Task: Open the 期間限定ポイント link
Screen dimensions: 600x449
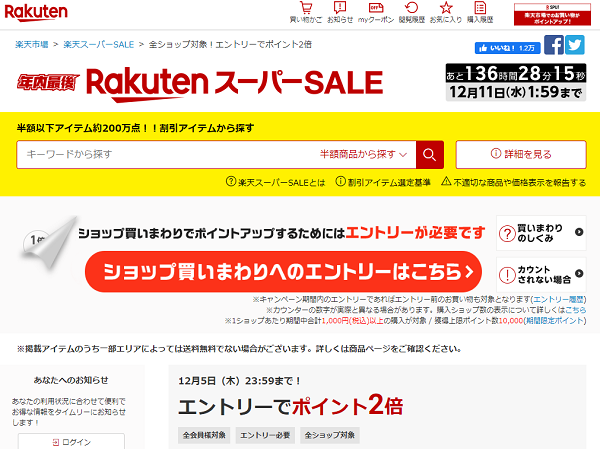Action: point(554,320)
